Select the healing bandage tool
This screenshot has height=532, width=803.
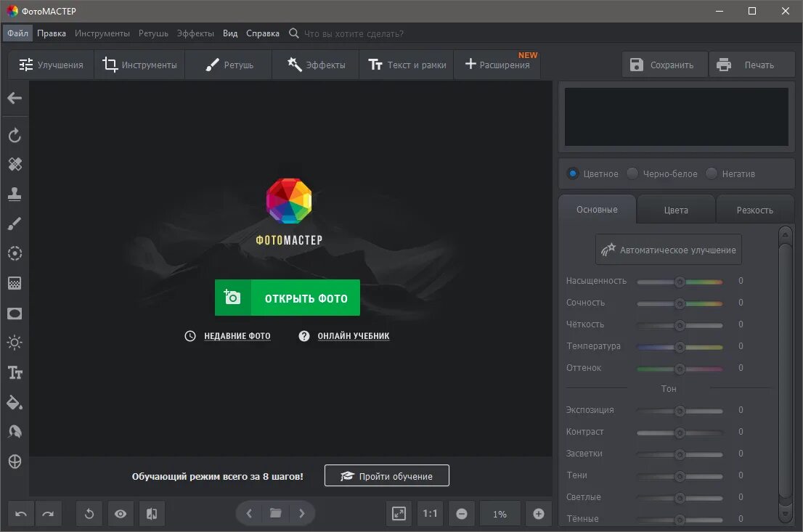15,164
